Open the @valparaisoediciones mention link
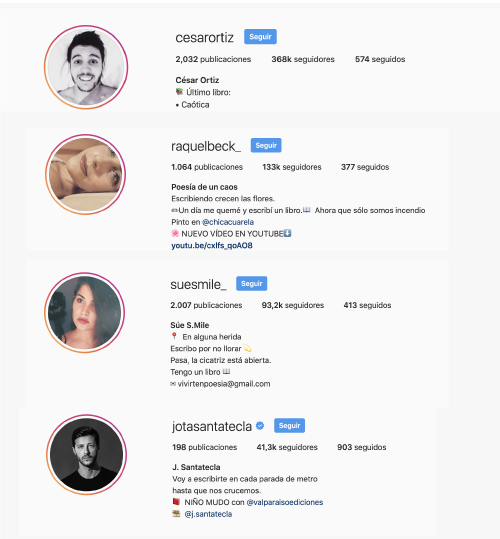This screenshot has height=539, width=500. coord(285,502)
